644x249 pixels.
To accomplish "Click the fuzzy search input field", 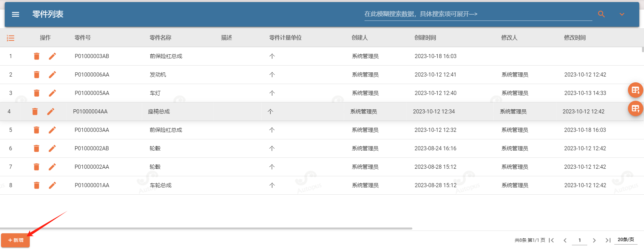I will pyautogui.click(x=478, y=14).
